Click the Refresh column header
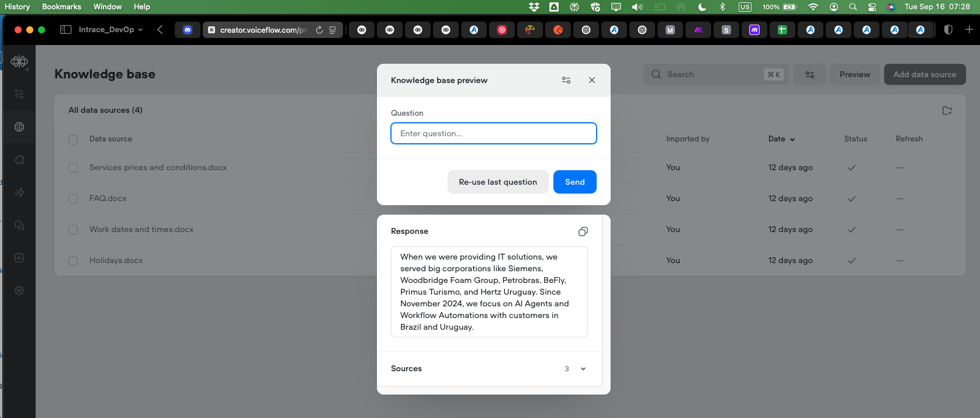This screenshot has width=980, height=418. [909, 139]
